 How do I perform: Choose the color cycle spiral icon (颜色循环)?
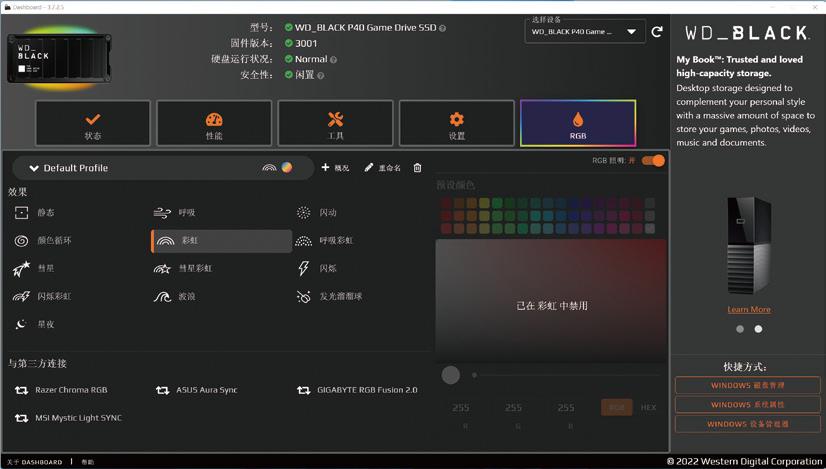click(21, 241)
